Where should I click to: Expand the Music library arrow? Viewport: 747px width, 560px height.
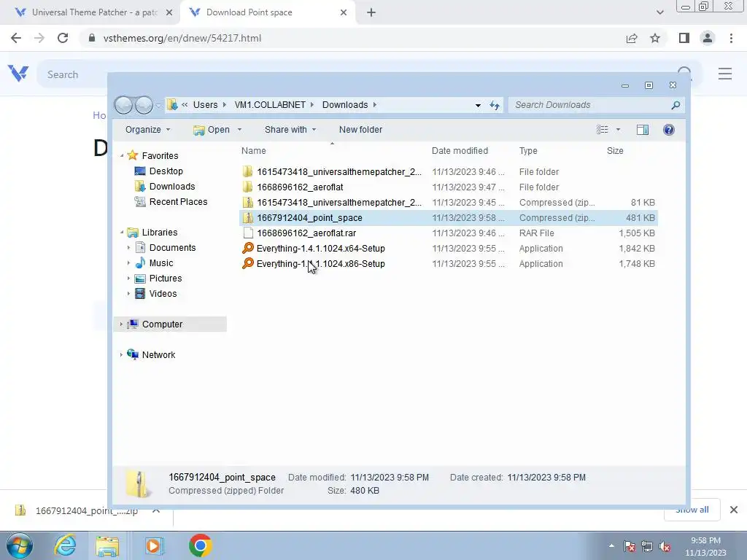click(128, 262)
